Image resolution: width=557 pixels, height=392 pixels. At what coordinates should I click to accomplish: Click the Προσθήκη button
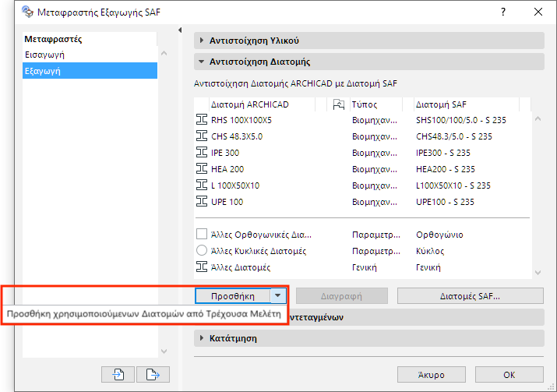pyautogui.click(x=233, y=295)
